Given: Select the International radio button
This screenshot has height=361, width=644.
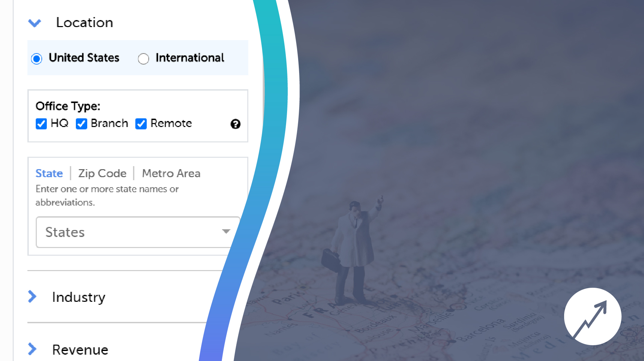Looking at the screenshot, I should coord(143,59).
